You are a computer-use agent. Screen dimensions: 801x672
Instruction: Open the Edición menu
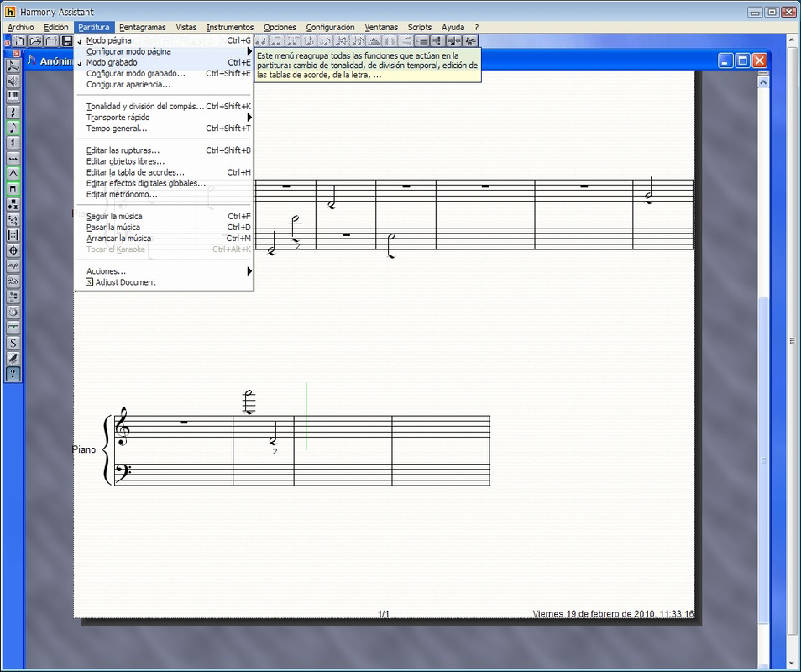tap(56, 27)
